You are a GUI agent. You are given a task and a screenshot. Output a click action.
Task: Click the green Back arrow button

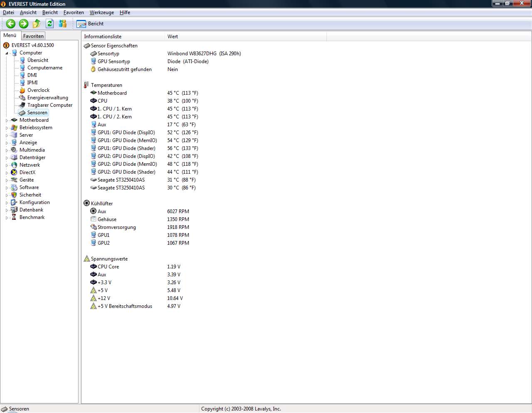point(11,24)
